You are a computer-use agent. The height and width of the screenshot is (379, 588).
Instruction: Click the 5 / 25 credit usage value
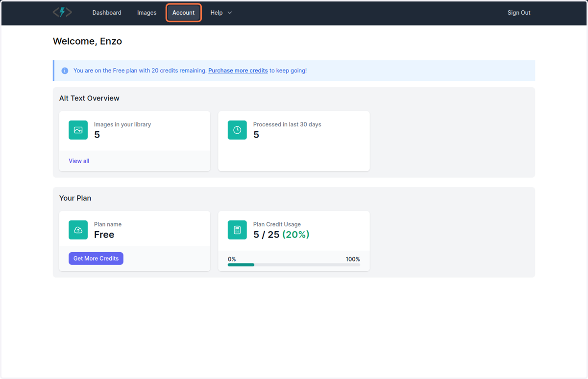pos(266,235)
